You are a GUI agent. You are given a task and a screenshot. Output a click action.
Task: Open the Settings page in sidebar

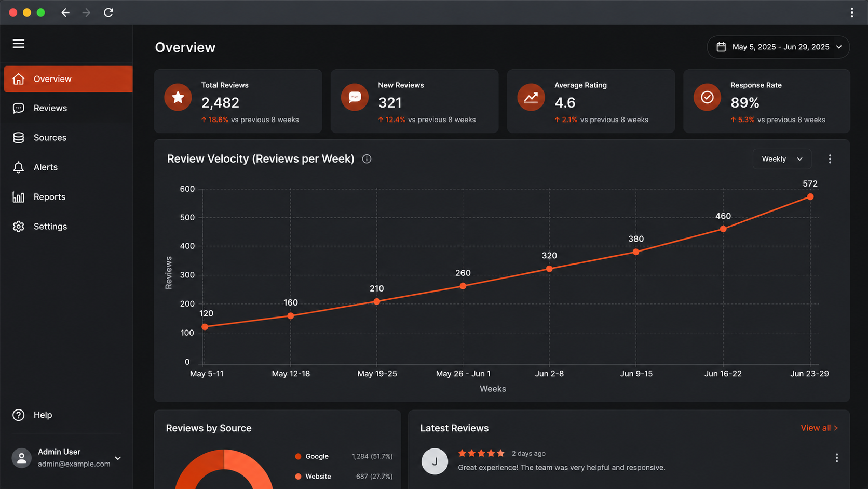click(x=69, y=227)
